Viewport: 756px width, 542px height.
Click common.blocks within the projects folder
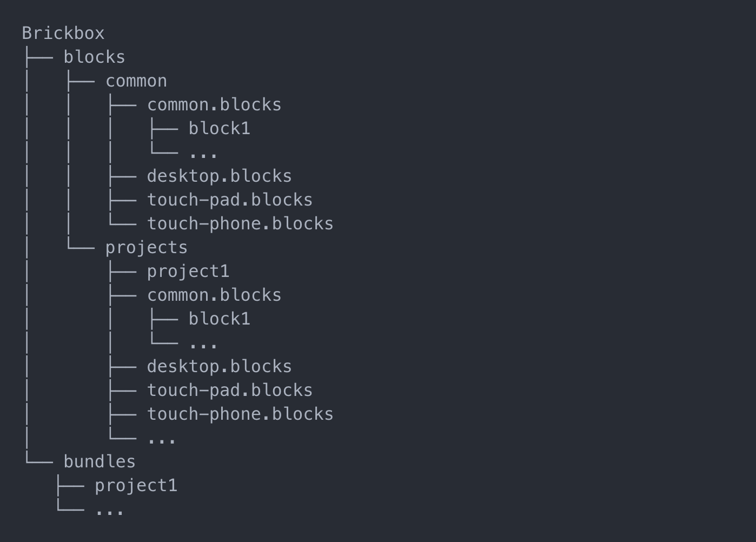coord(214,295)
